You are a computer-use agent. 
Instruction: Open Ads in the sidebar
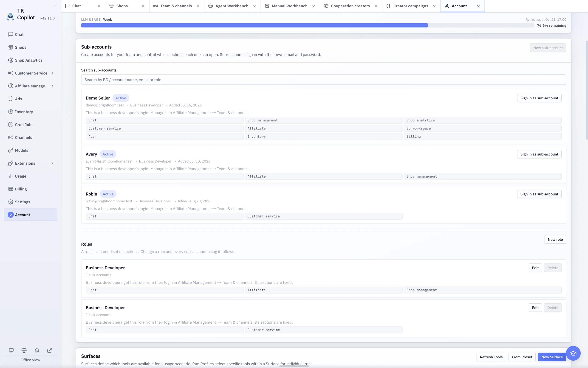pos(30,99)
